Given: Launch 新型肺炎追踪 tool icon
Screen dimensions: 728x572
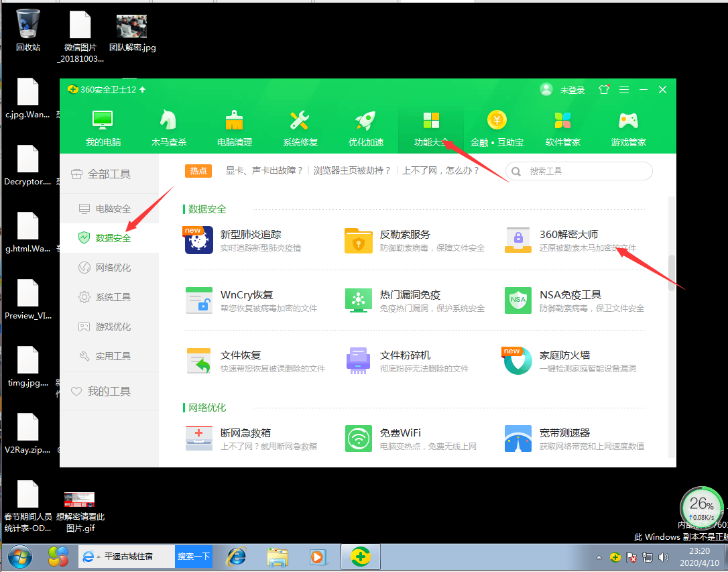Looking at the screenshot, I should coord(198,240).
